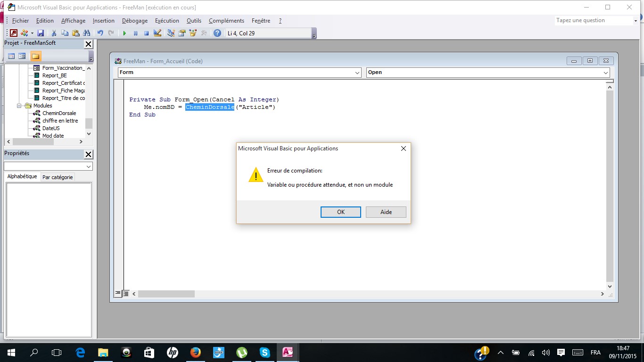Collapse the Modules folder node
Screen dimensions: 644x362
point(20,106)
